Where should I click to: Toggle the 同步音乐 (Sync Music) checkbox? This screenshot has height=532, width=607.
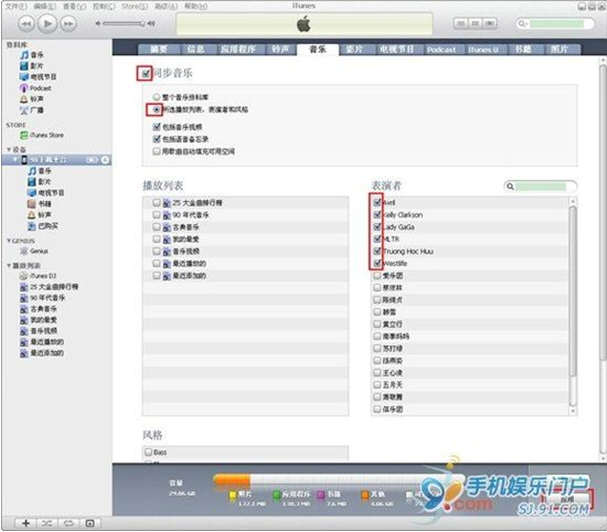tap(145, 73)
